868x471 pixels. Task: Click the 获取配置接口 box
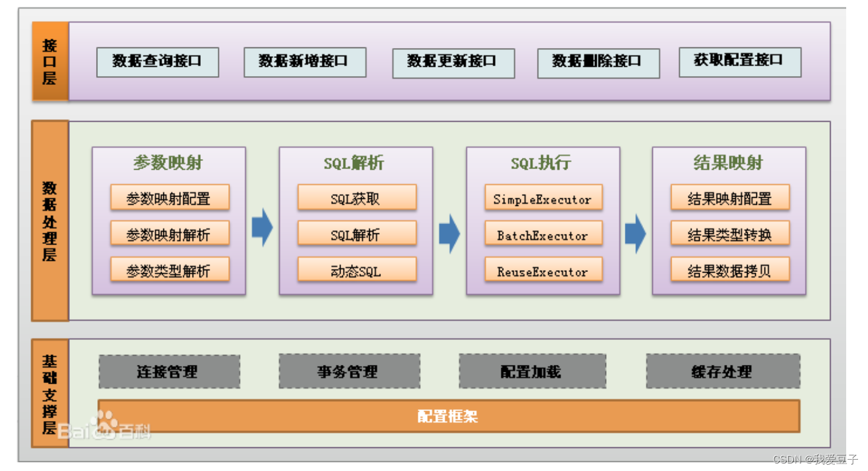coord(740,62)
